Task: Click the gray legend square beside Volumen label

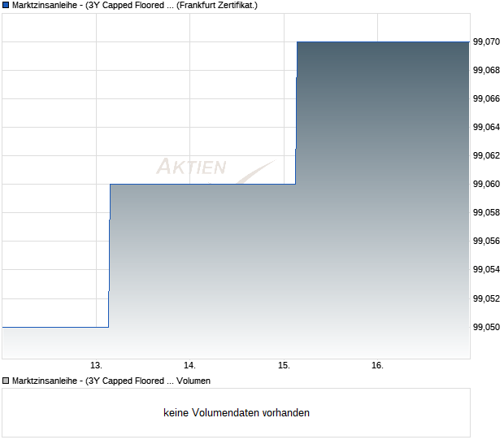Action: pyautogui.click(x=6, y=380)
